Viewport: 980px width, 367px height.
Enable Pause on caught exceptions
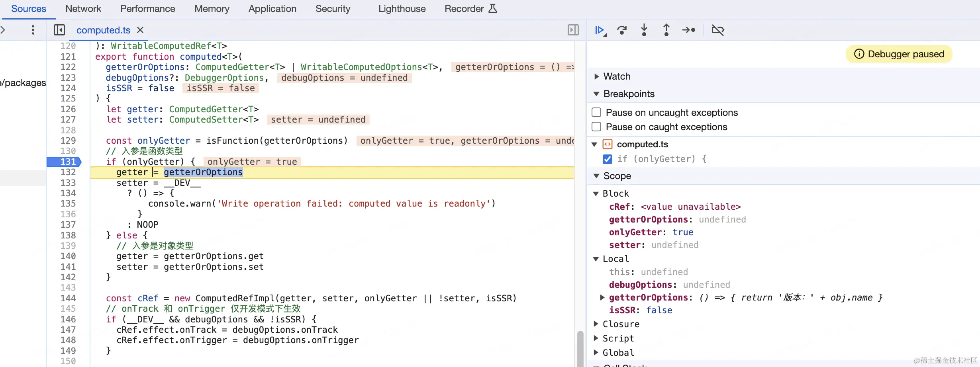(x=596, y=127)
